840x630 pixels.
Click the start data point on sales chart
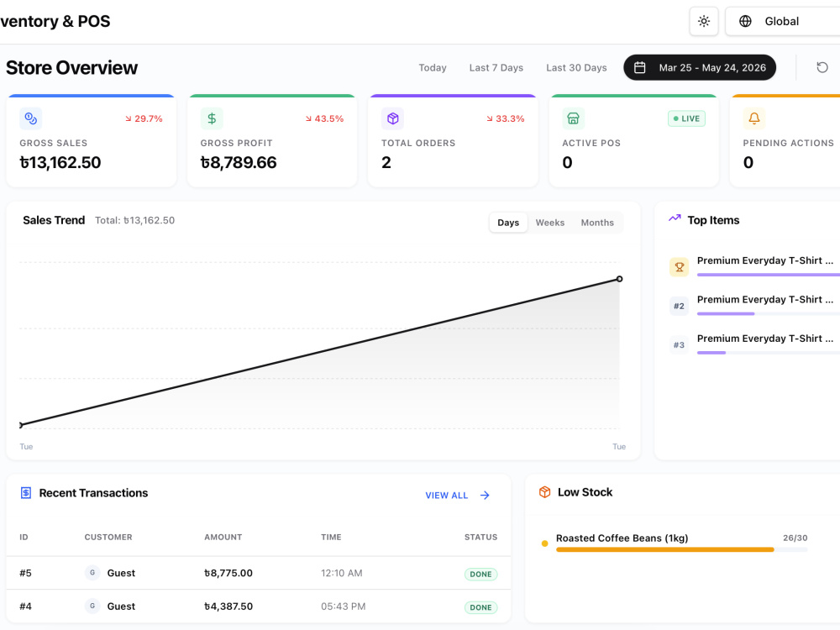[x=21, y=425]
